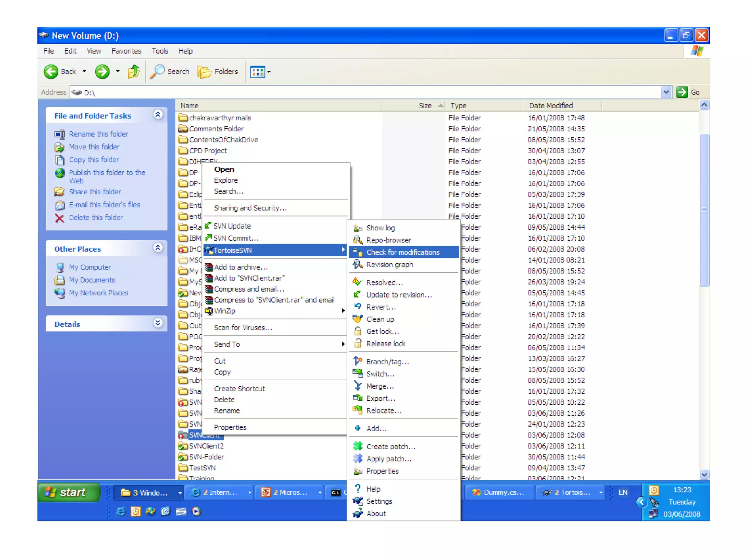747x560 pixels.
Task: Open the address bar dropdown arrow
Action: [x=666, y=92]
